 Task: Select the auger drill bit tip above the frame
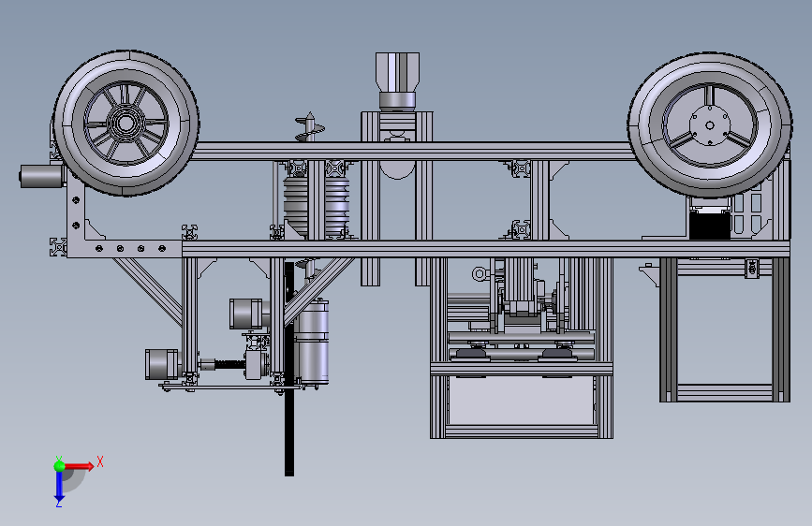310,126
